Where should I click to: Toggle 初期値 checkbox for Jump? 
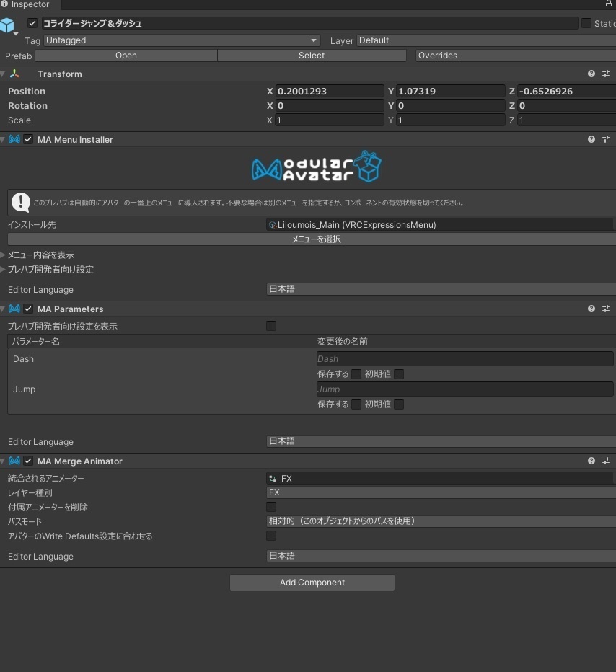(x=399, y=404)
